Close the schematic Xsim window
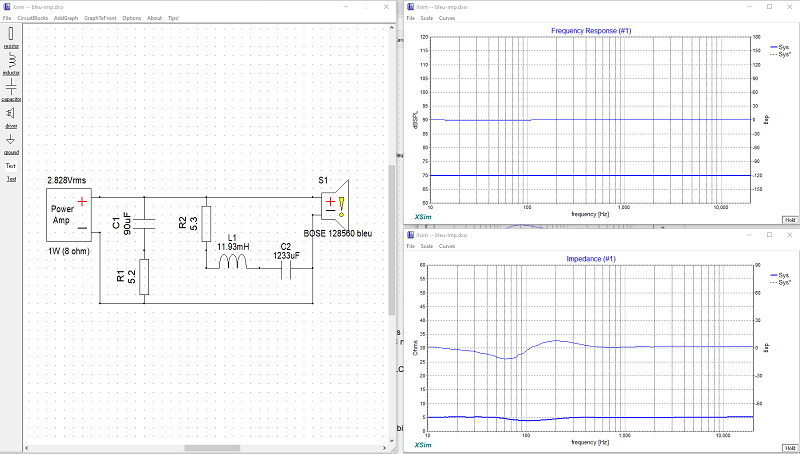This screenshot has width=800, height=454. pos(386,7)
